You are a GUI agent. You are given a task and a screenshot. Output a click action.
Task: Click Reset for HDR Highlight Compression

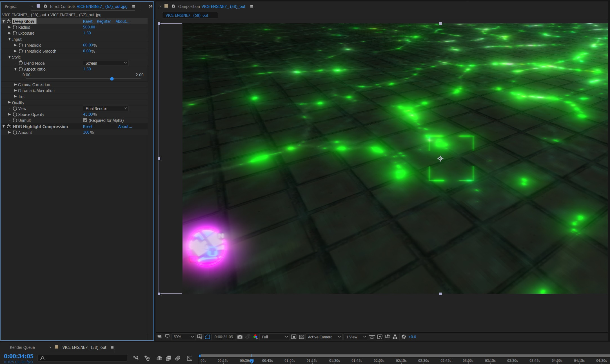click(x=88, y=127)
